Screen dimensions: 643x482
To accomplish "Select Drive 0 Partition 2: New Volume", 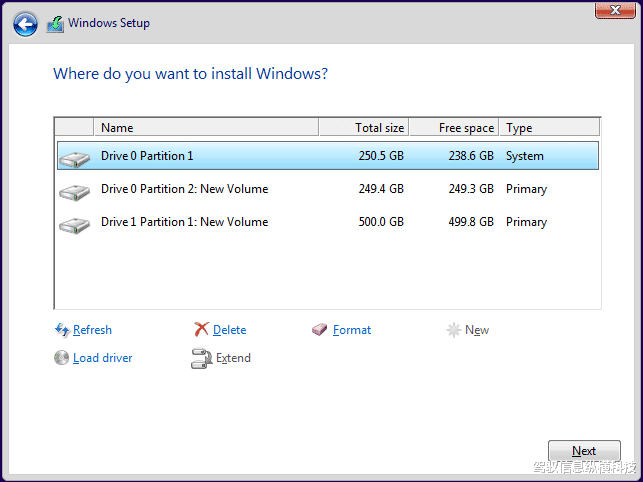I will click(x=184, y=189).
